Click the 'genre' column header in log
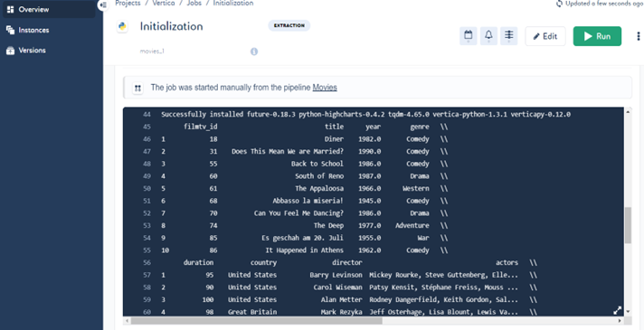The height and width of the screenshot is (330, 644). [x=420, y=127]
